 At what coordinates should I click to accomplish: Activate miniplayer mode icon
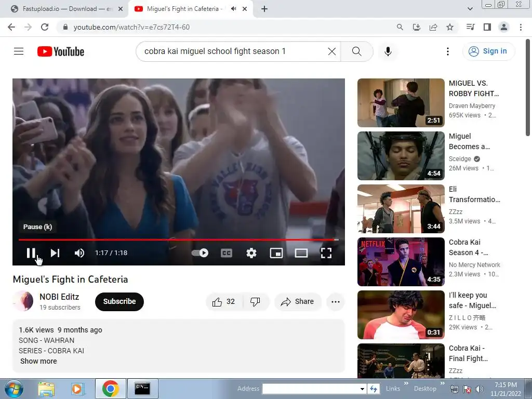pos(276,253)
